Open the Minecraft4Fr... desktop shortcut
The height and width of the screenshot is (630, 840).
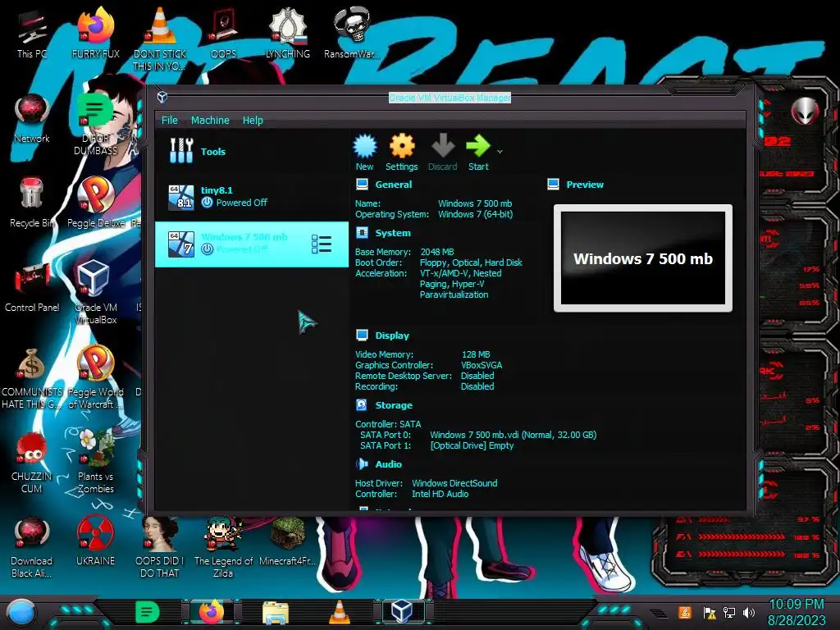point(288,541)
